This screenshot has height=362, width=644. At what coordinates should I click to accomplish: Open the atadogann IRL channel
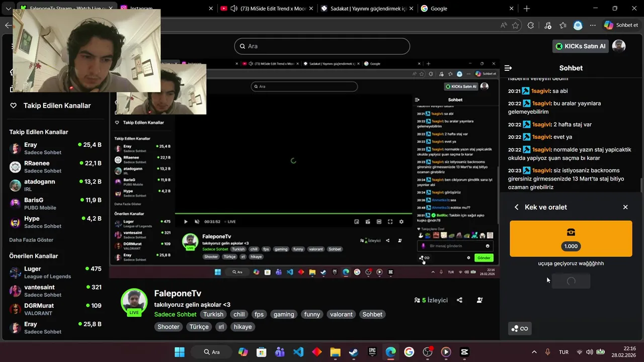pos(55,185)
